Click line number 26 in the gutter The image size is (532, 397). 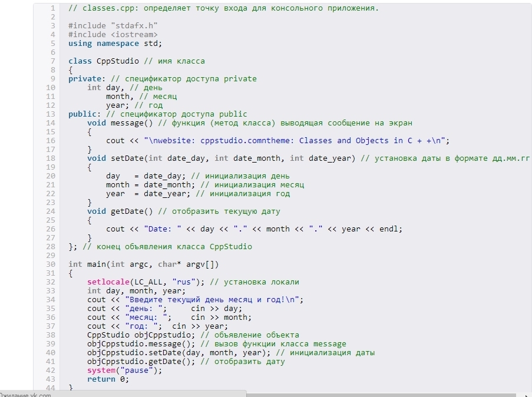pos(51,229)
